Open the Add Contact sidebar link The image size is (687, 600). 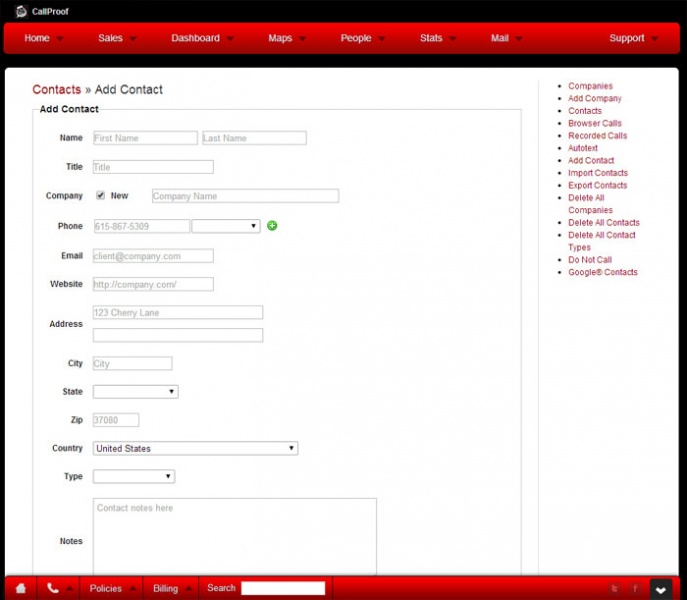pos(591,160)
